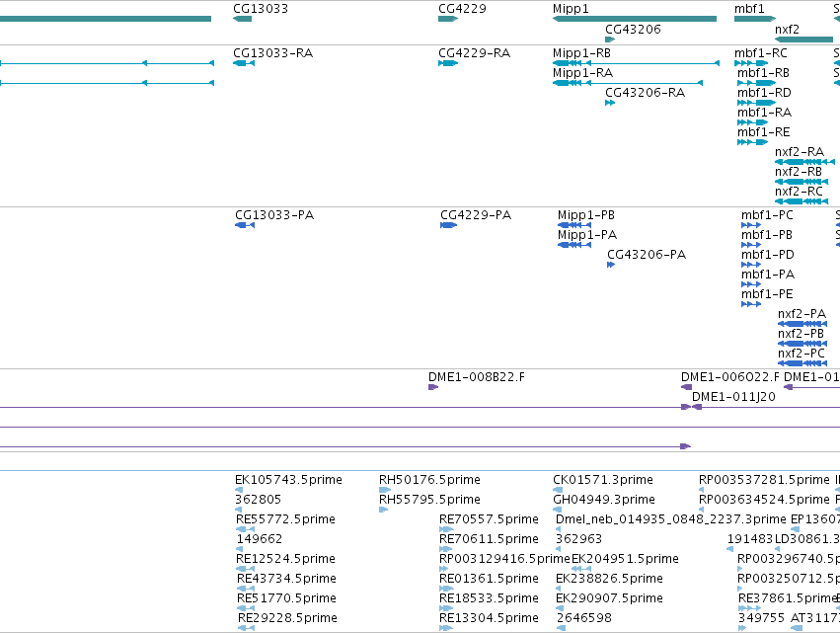Click the 349755 feature label
The width and height of the screenshot is (840, 633).
[761, 618]
